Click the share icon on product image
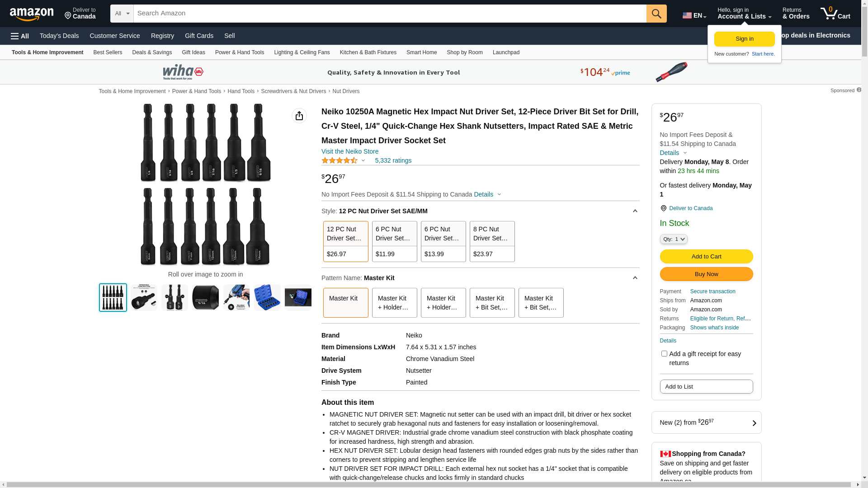The image size is (868, 488). (x=299, y=116)
